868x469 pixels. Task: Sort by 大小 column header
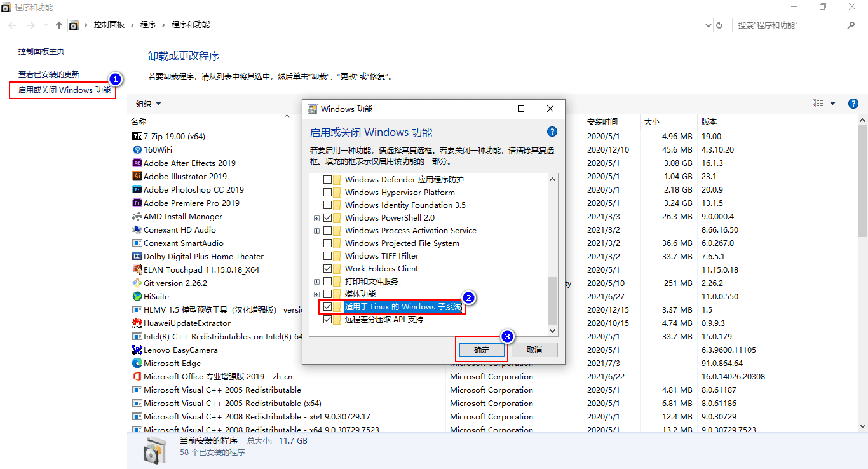pyautogui.click(x=652, y=121)
